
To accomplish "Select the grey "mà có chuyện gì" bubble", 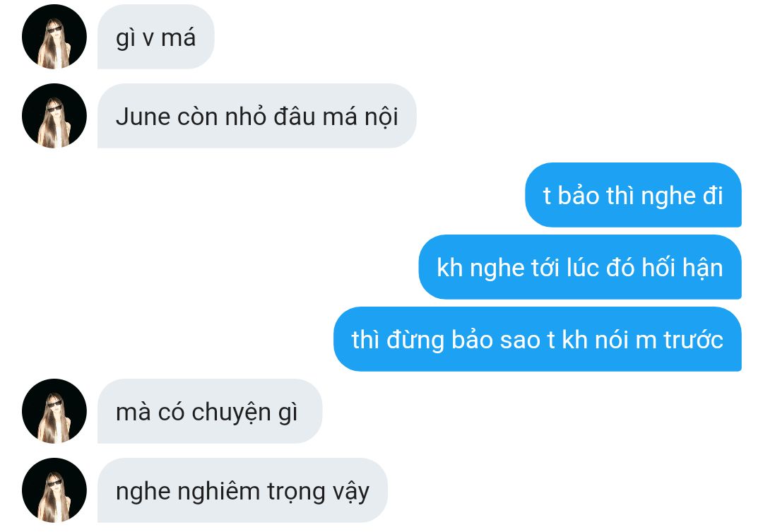I will pos(210,411).
